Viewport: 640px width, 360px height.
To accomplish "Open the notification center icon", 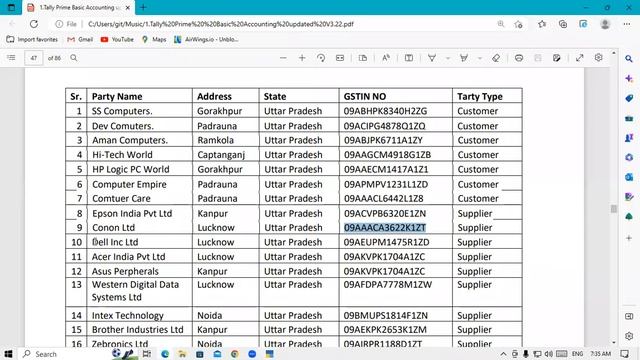I will point(624,354).
